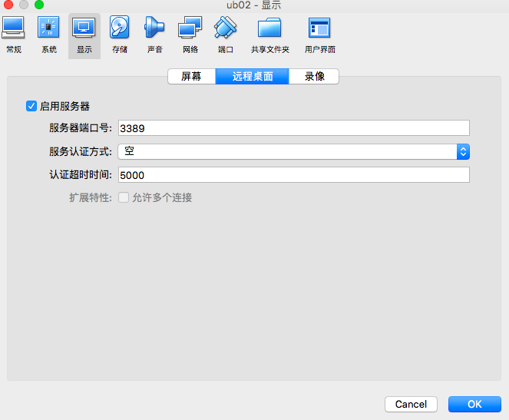Open the 系统 (System) settings icon
Viewport: 509px width, 420px height.
[x=49, y=35]
